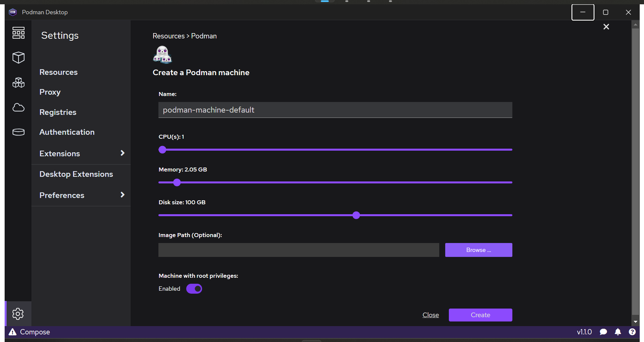
Task: Close the create machine form with X
Action: coord(606,27)
